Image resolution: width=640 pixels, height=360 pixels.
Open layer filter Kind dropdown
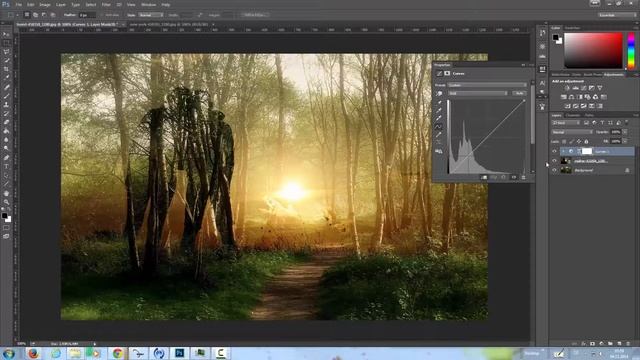pos(566,123)
